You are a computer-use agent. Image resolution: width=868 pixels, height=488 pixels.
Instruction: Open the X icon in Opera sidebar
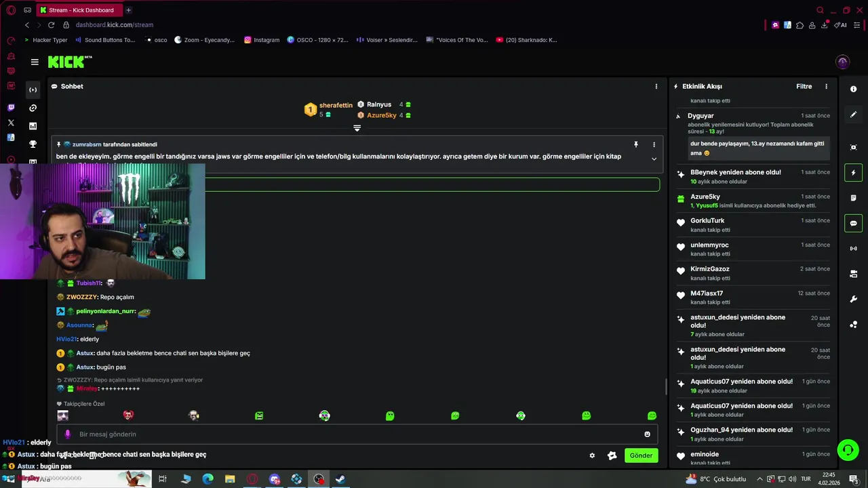[11, 123]
